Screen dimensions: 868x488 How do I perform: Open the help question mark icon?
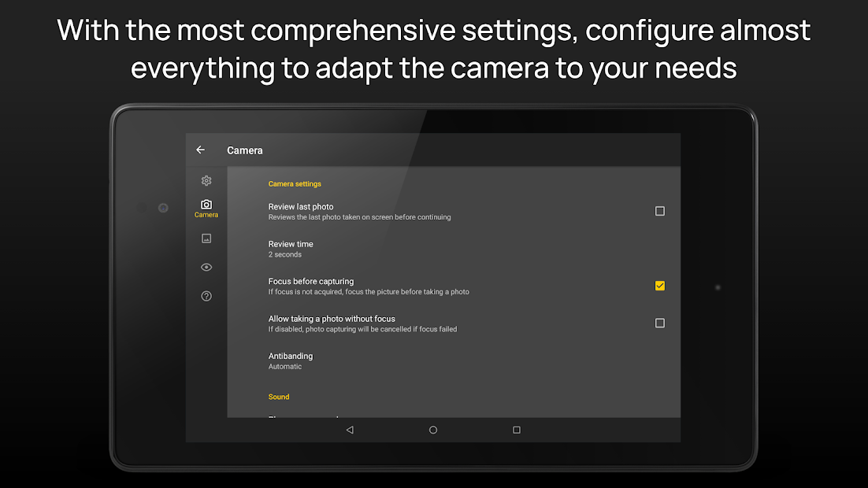206,295
